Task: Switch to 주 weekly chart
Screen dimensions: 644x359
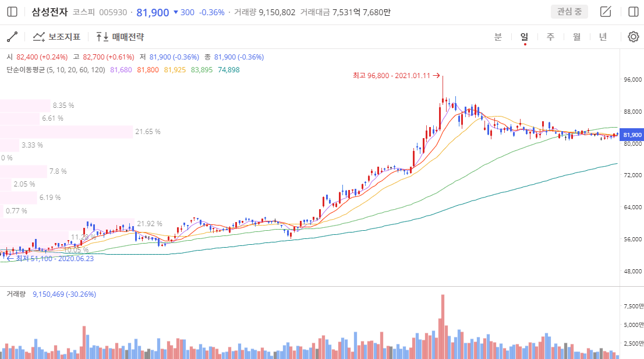Action: click(550, 37)
